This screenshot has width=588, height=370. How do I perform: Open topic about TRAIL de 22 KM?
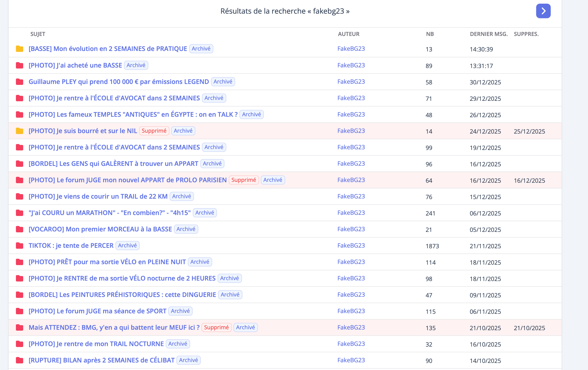pos(98,196)
